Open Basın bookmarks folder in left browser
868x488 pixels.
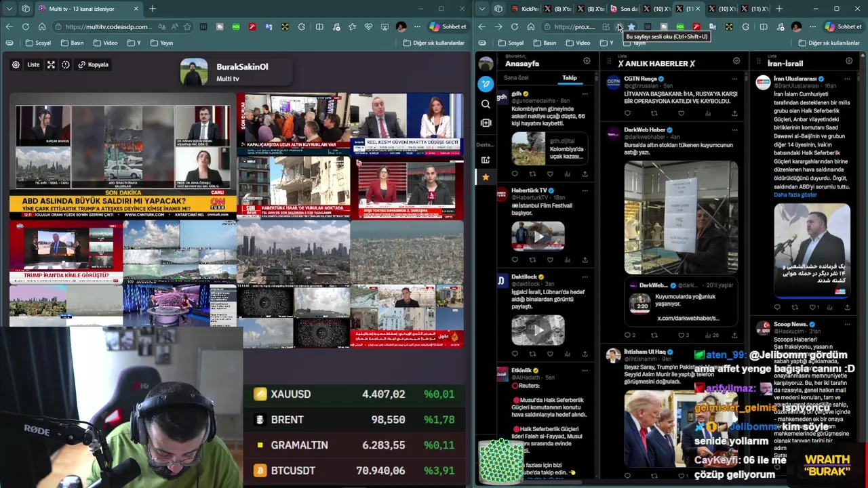coord(71,43)
